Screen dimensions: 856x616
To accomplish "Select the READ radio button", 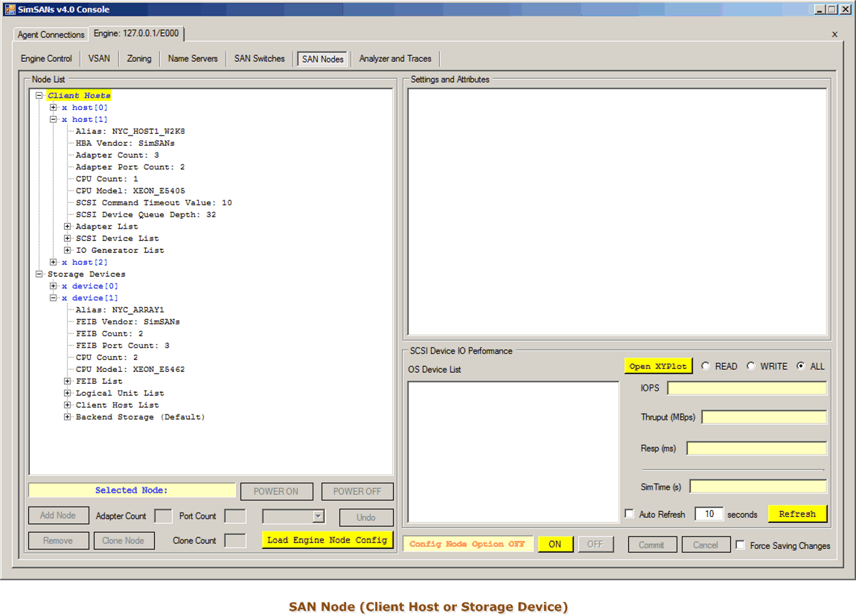I will (705, 366).
